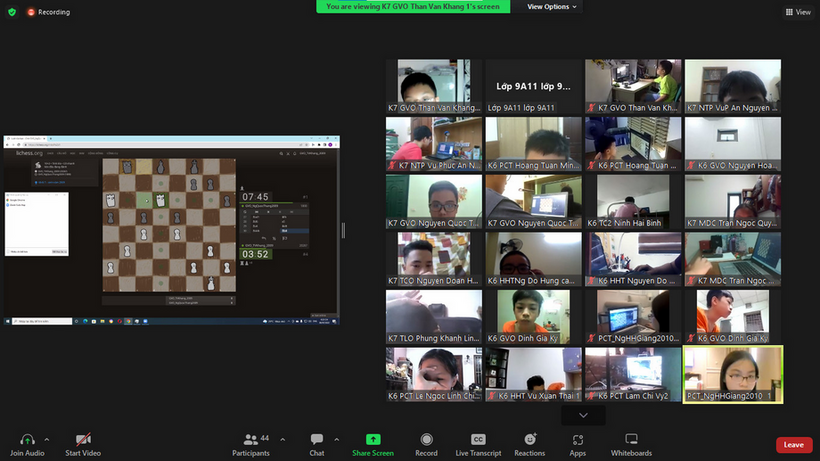
Task: Open the View layout menu
Action: click(x=797, y=12)
